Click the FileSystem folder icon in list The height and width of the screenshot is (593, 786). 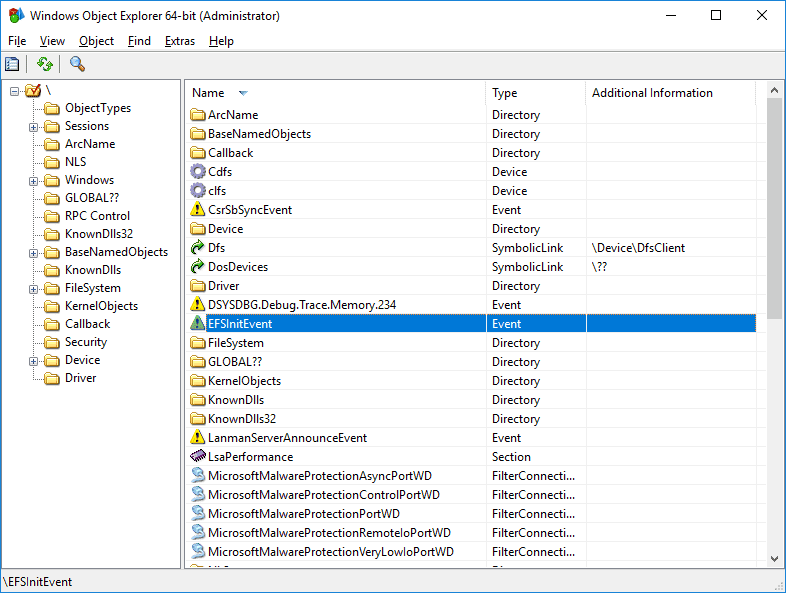198,343
